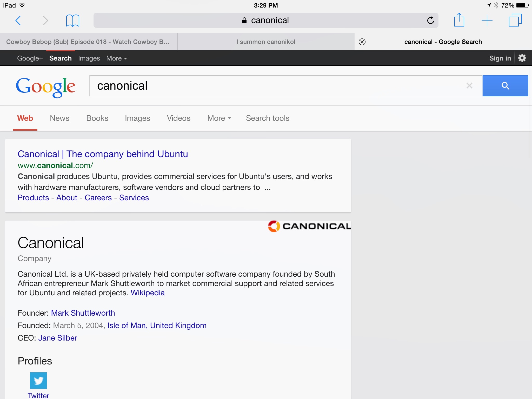Viewport: 532px width, 399px height.
Task: Tap the battery indicator in status bar
Action: click(x=523, y=5)
